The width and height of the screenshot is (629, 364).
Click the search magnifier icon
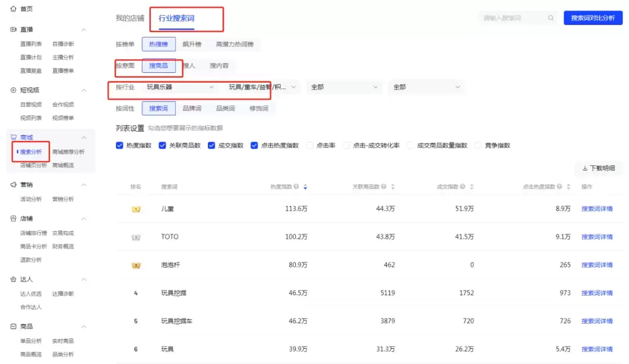click(x=550, y=18)
